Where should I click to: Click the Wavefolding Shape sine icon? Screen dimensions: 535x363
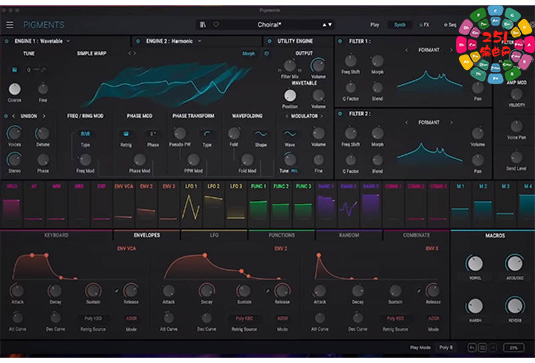point(261,134)
